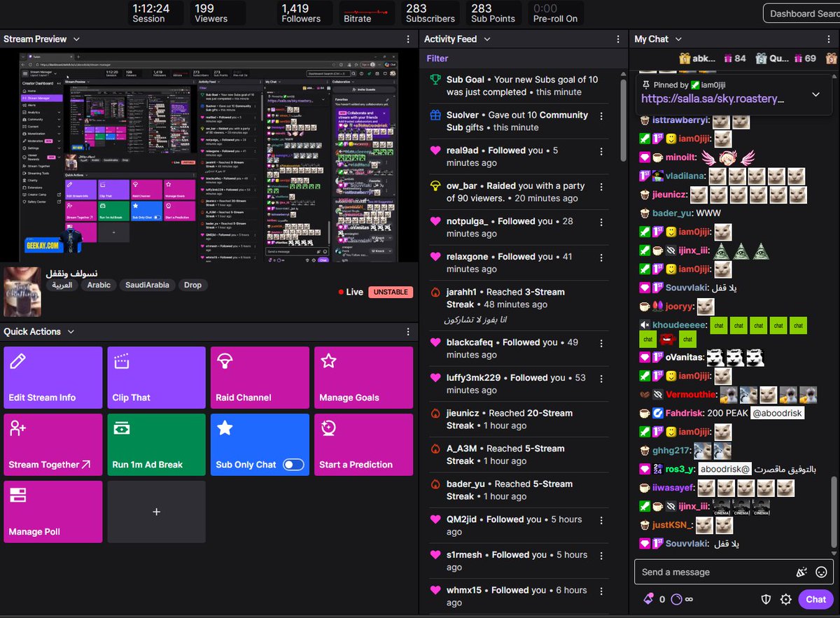Click the 283 Subscribers stat tile
The width and height of the screenshot is (840, 618).
coord(430,13)
